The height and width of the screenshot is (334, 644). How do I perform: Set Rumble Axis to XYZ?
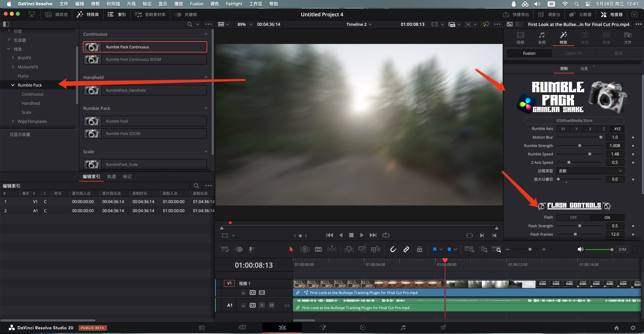[617, 129]
